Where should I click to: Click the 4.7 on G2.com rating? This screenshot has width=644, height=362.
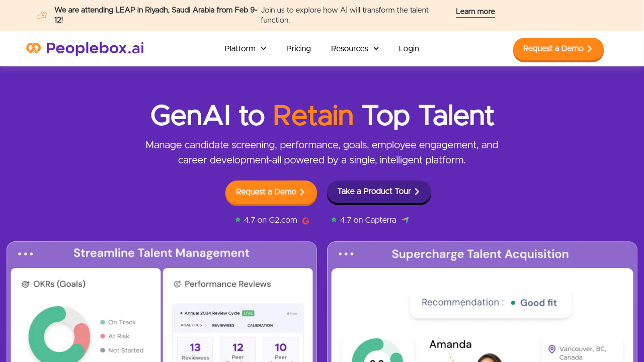270,220
